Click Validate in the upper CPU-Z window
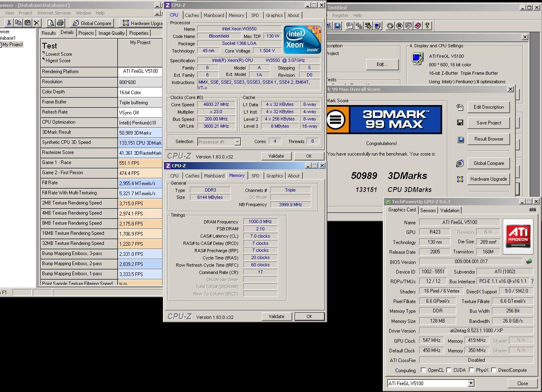The image size is (542, 392). (x=276, y=156)
